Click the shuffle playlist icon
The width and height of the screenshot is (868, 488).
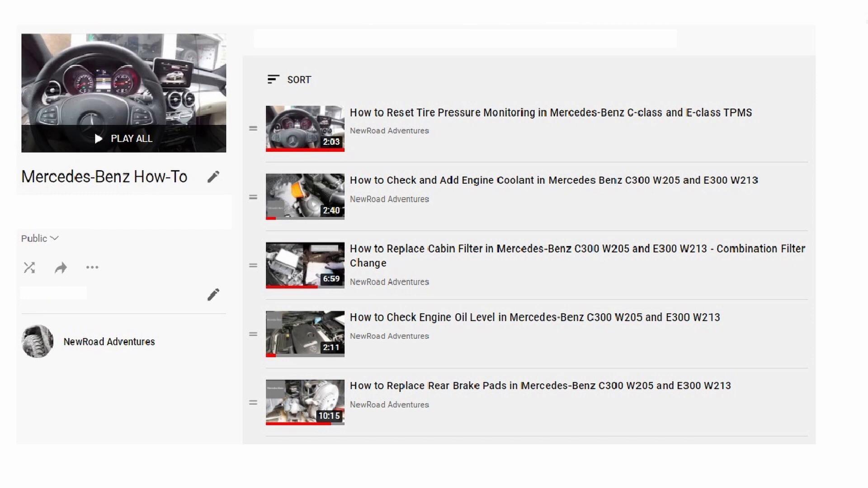click(x=29, y=267)
